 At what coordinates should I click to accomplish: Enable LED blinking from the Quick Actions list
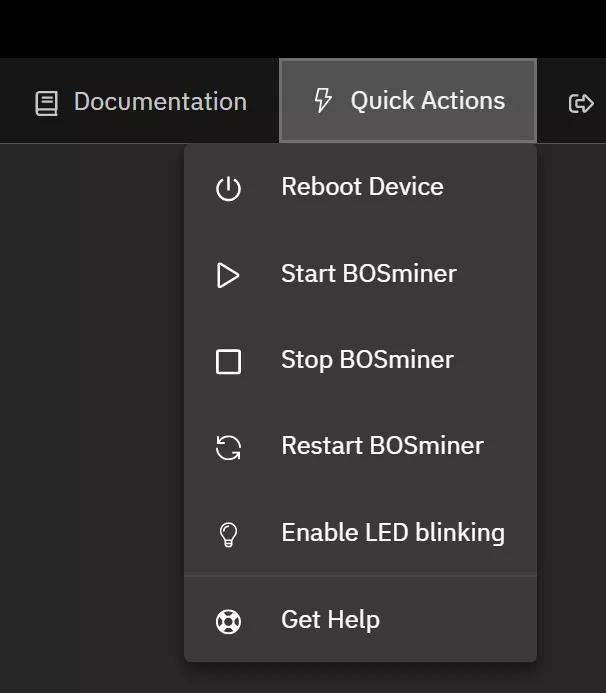[x=392, y=533]
